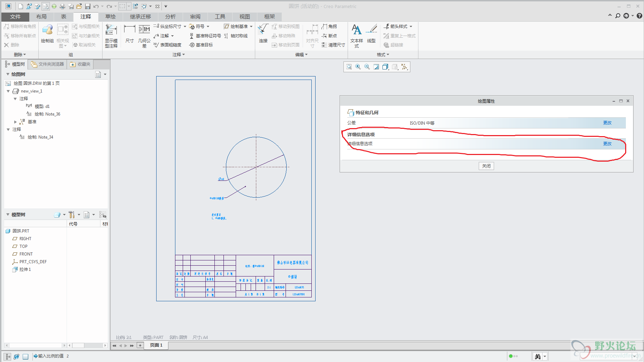Switch to the 布局 (Layout) ribbon tab
The image size is (644, 362).
pyautogui.click(x=41, y=17)
